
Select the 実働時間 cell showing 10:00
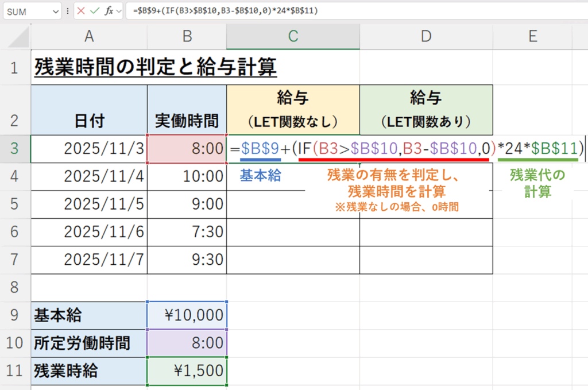(187, 176)
